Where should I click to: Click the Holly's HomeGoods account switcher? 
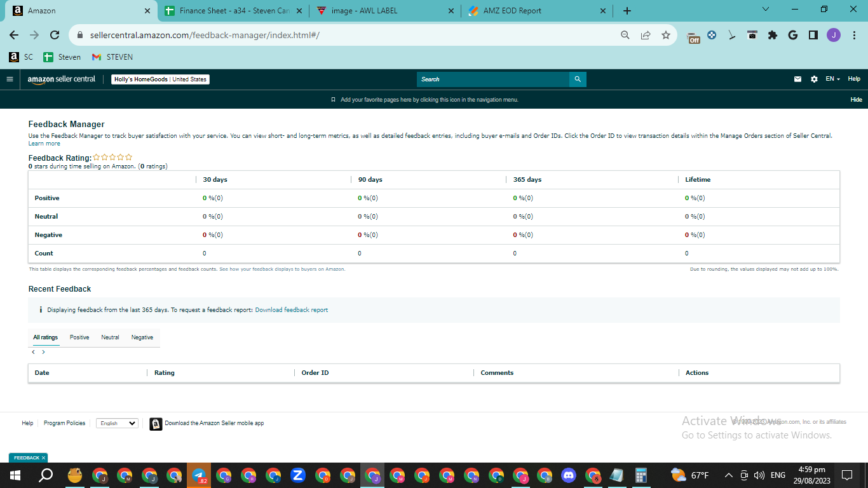click(161, 79)
